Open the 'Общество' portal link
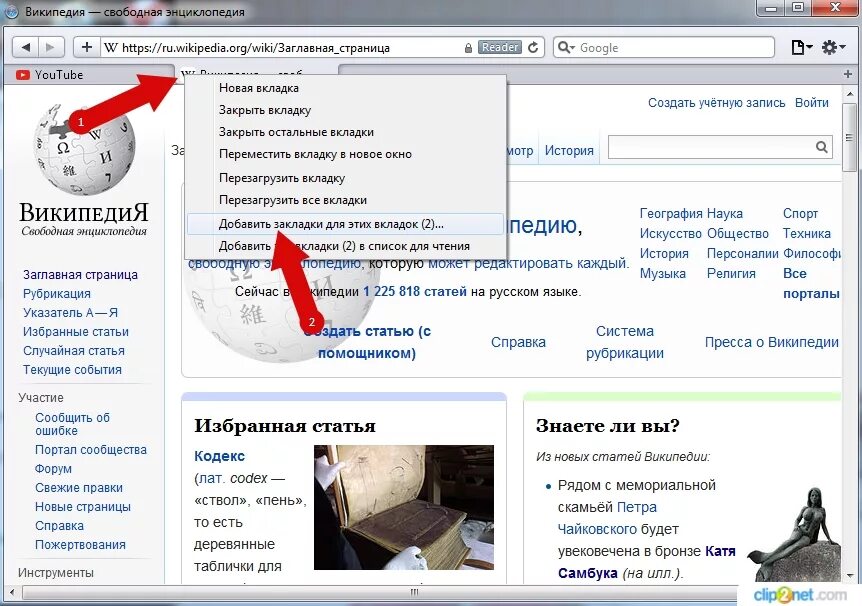This screenshot has height=606, width=862. click(x=738, y=234)
